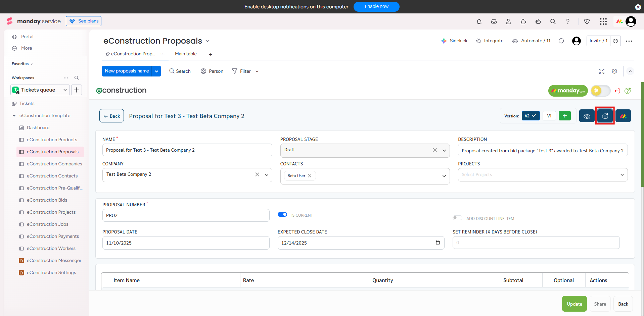Click the Sidekick sparkle icon

point(444,41)
